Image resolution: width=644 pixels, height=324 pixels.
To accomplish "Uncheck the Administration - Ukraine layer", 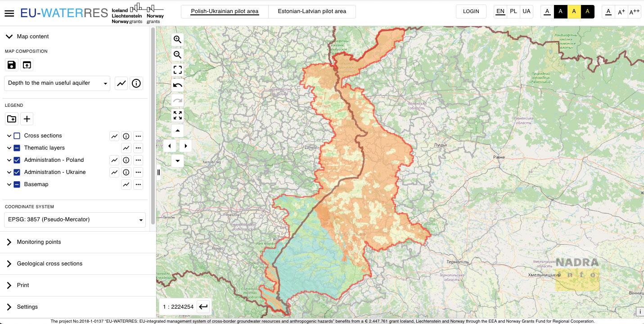I will point(17,172).
